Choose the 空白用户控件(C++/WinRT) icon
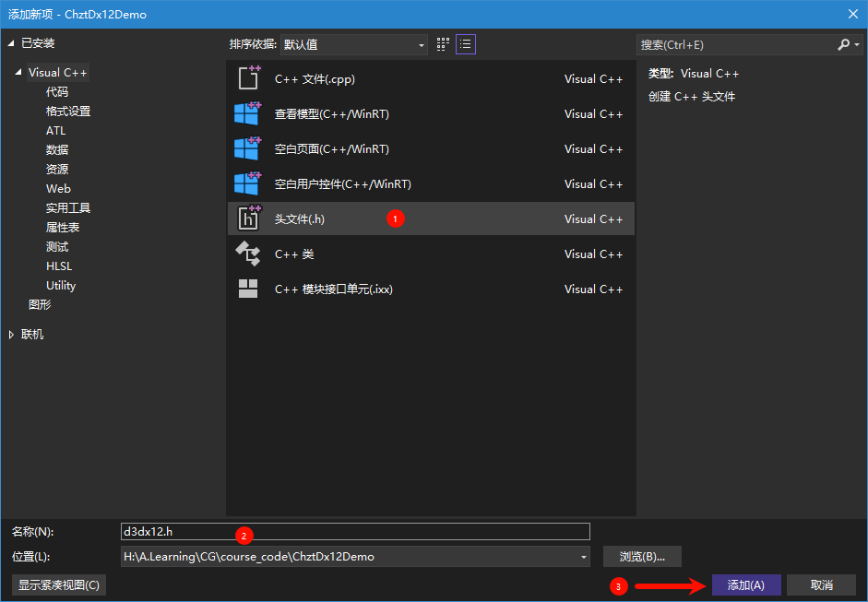Image resolution: width=868 pixels, height=602 pixels. pos(247,183)
